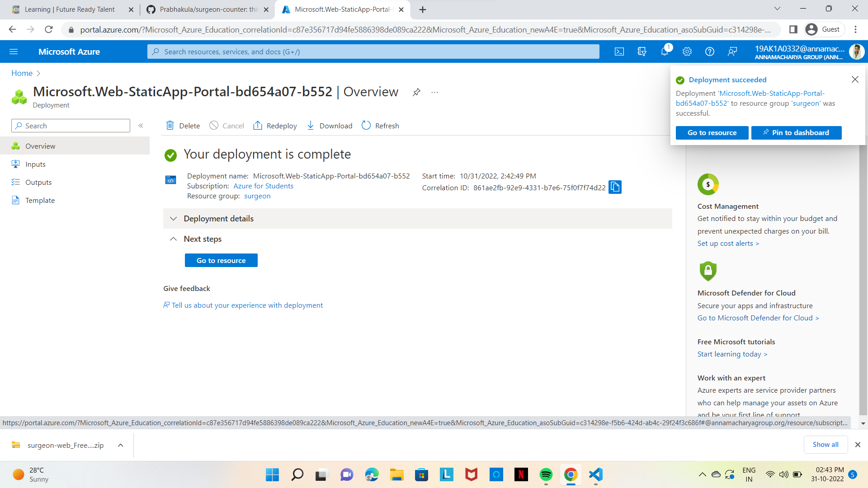The height and width of the screenshot is (488, 868).
Task: Open the help question-mark menu
Action: [x=709, y=52]
